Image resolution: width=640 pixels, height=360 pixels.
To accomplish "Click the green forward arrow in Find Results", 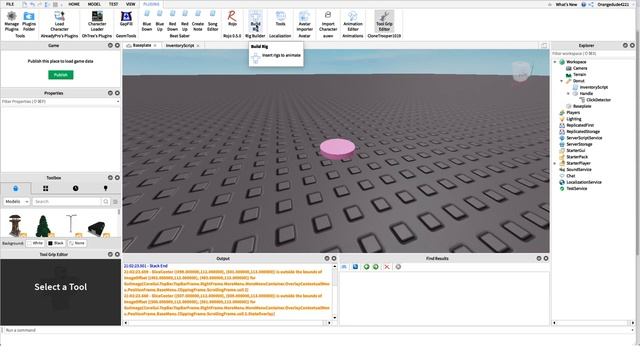I will pyautogui.click(x=376, y=267).
